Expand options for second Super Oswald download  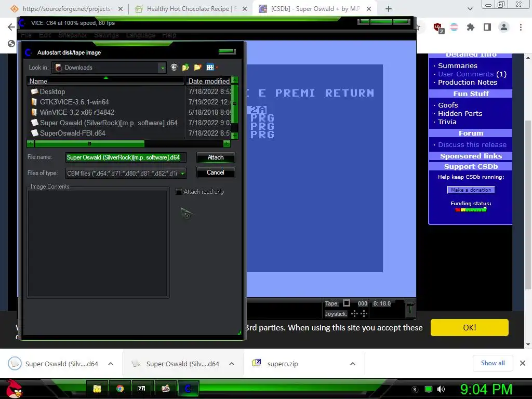point(232,364)
